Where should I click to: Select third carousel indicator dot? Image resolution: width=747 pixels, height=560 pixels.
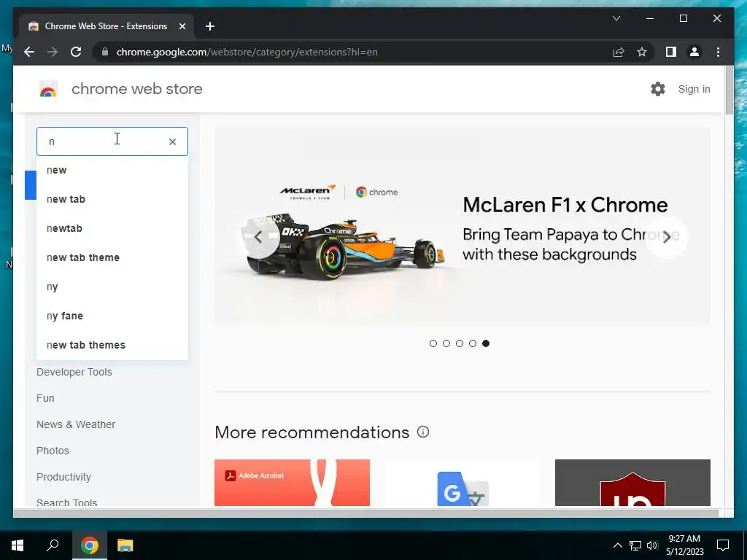click(460, 343)
